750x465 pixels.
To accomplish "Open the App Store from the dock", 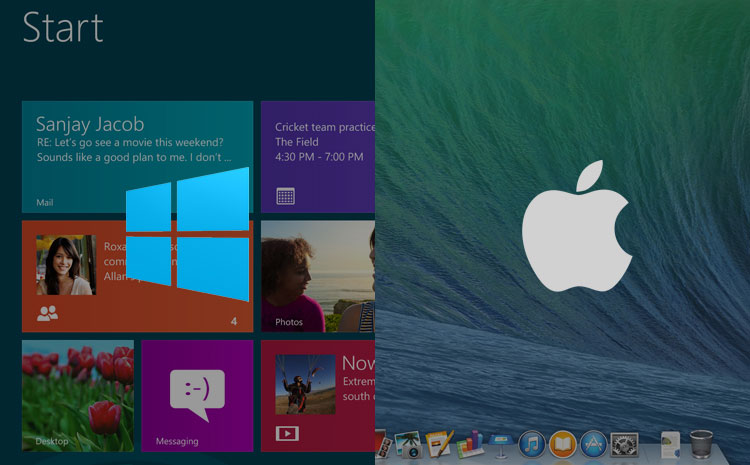I will [x=594, y=444].
